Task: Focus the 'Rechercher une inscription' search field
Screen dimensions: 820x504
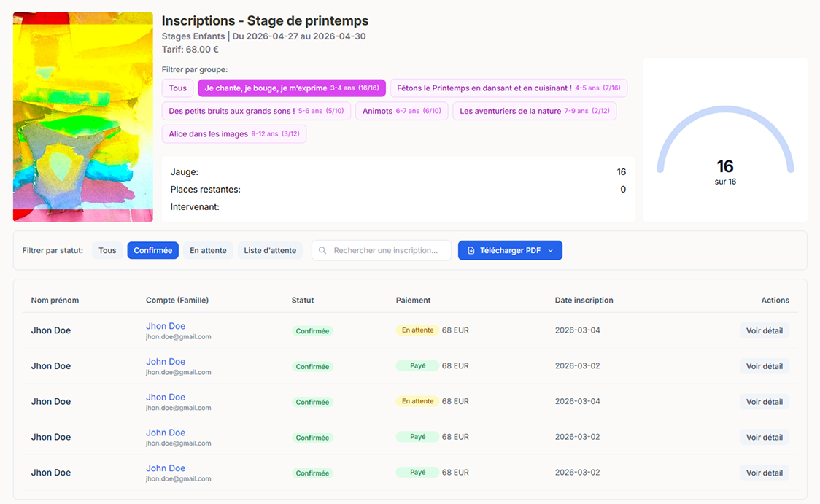Action: [382, 250]
